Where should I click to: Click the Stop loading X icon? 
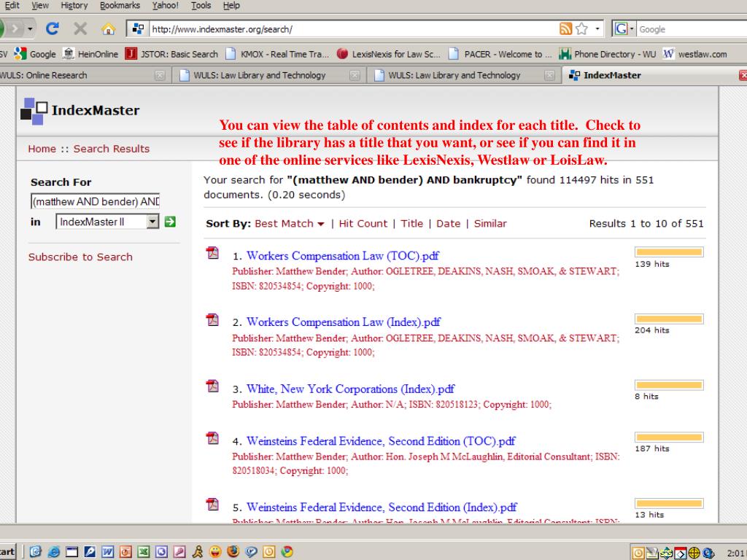80,28
